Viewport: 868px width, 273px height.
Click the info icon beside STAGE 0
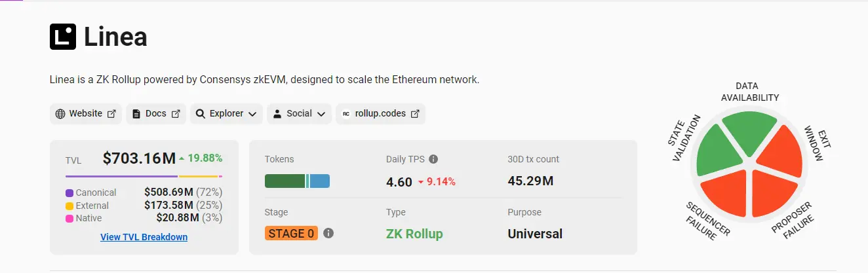pyautogui.click(x=328, y=233)
